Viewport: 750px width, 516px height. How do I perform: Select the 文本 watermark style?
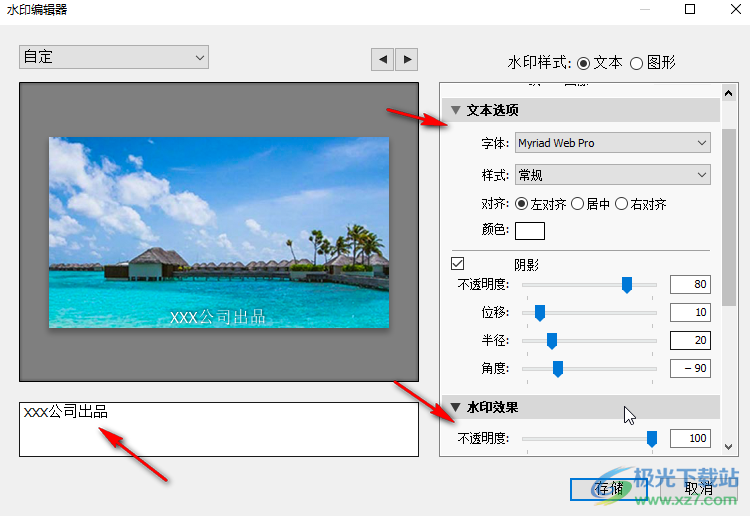click(x=584, y=63)
